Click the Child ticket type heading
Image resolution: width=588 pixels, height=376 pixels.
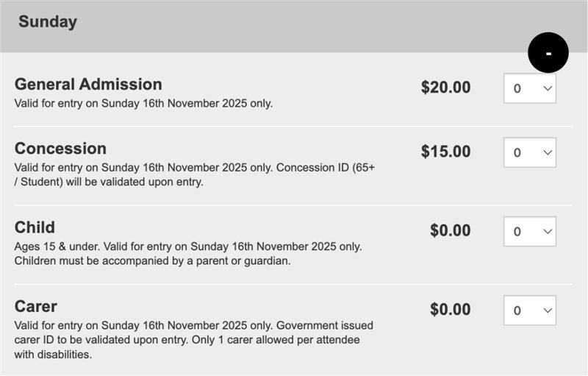[35, 227]
